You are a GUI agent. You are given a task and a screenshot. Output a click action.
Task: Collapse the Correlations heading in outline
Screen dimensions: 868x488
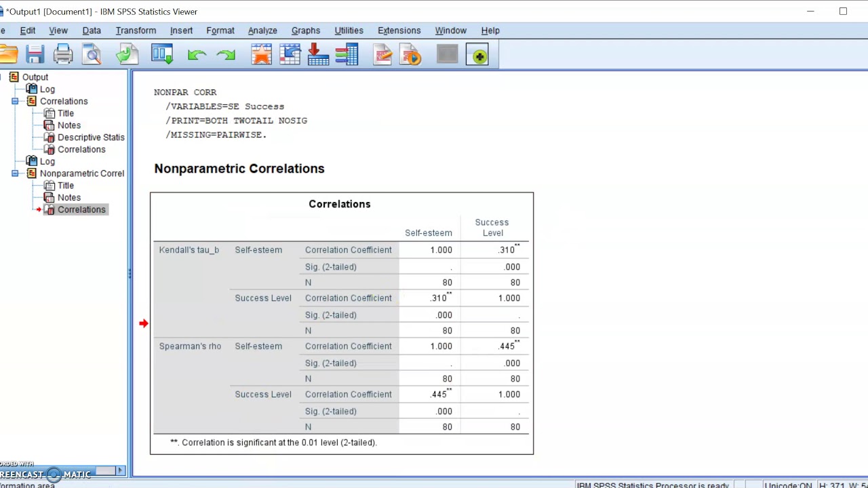click(x=15, y=101)
